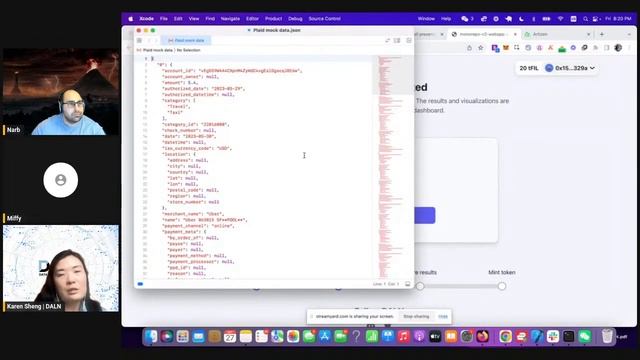Open Music from the dock
Viewport: 640px width, 360px height.
[403, 336]
